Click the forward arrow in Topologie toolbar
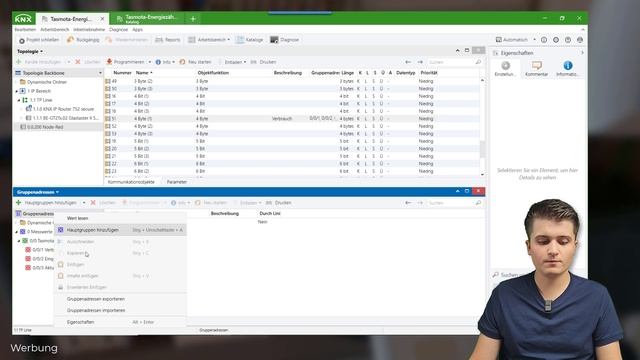Screen dimensions: 640x360 pos(420,62)
